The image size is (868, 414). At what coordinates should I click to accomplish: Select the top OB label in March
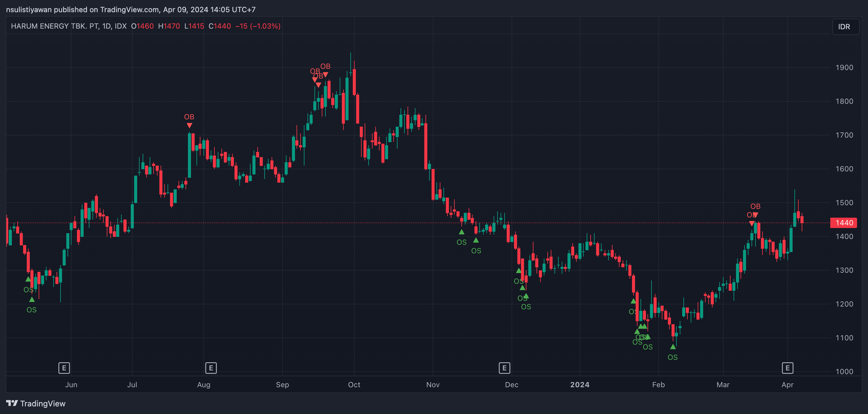(755, 206)
